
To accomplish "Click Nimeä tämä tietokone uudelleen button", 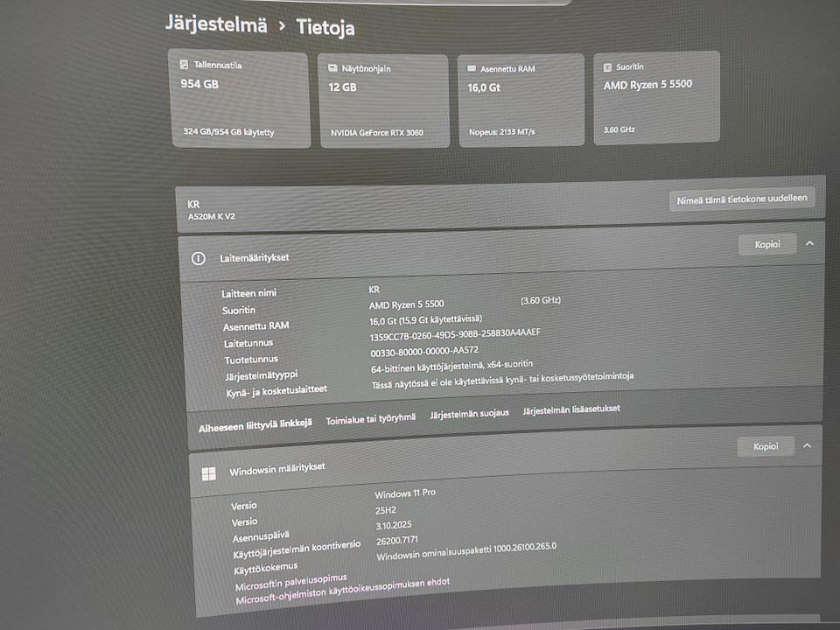I will coord(741,199).
